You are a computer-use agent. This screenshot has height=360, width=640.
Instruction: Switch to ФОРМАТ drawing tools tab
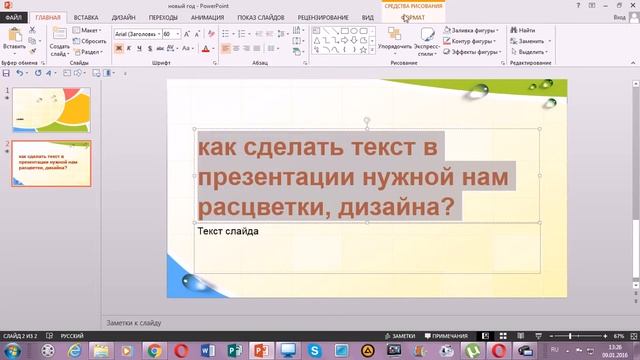coord(413,18)
